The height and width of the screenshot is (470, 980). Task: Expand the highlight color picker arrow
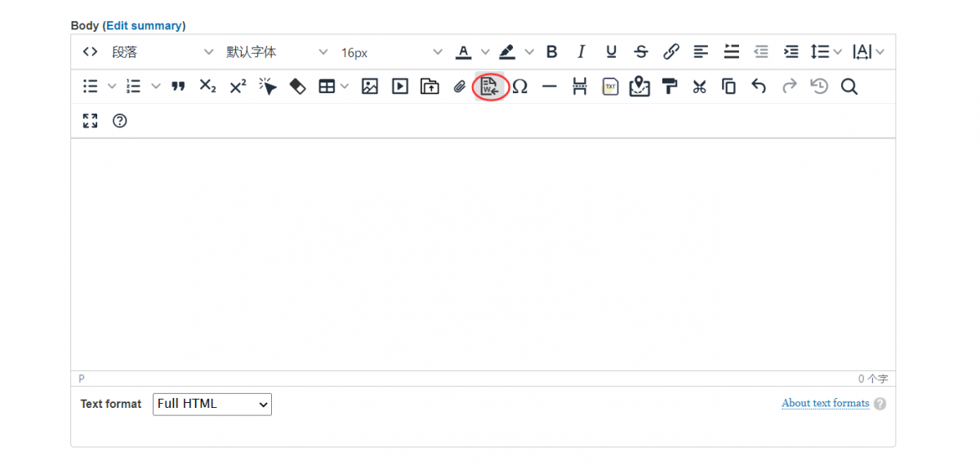tap(529, 52)
